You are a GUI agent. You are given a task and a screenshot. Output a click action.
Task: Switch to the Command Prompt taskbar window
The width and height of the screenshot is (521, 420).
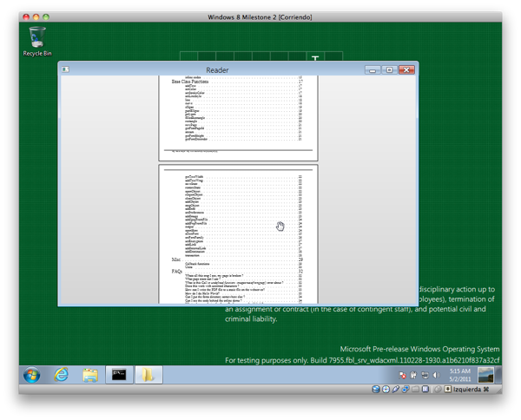119,375
